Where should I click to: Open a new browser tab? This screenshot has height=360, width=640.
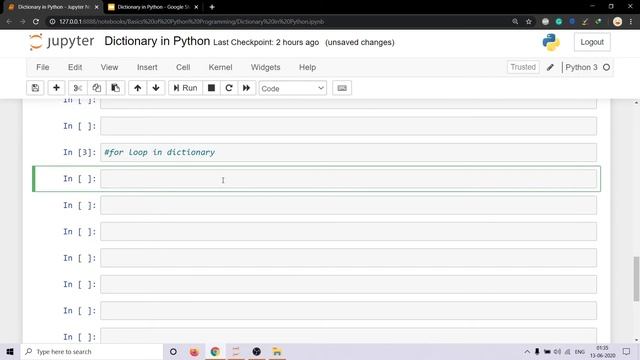pyautogui.click(x=212, y=7)
